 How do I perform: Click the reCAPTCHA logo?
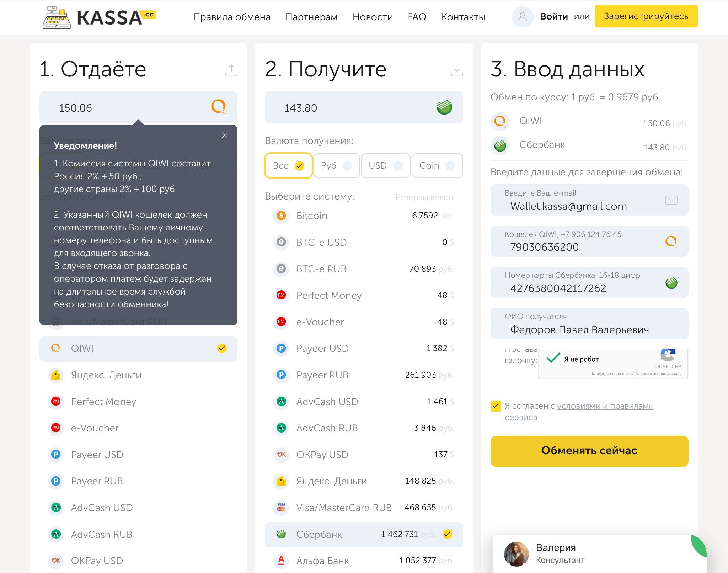point(668,355)
